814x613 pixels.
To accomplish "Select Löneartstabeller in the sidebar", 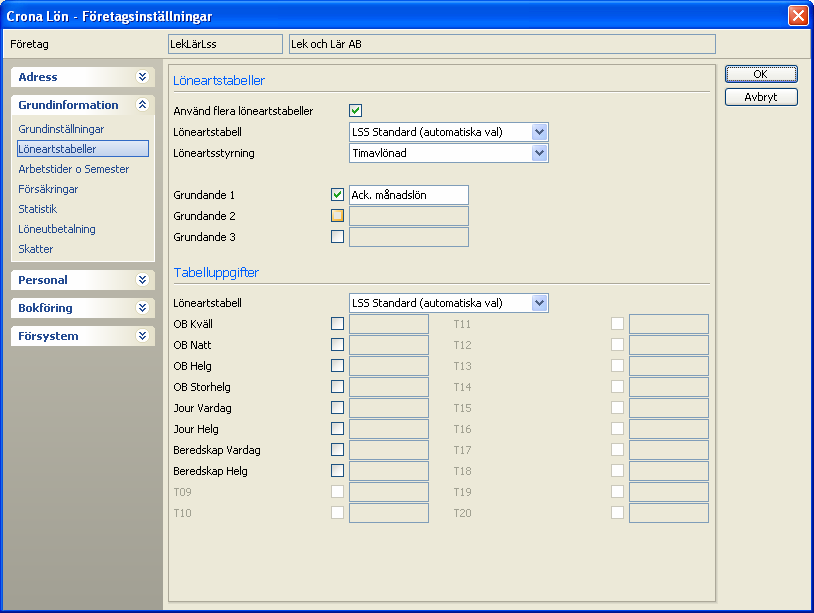I will [x=83, y=149].
